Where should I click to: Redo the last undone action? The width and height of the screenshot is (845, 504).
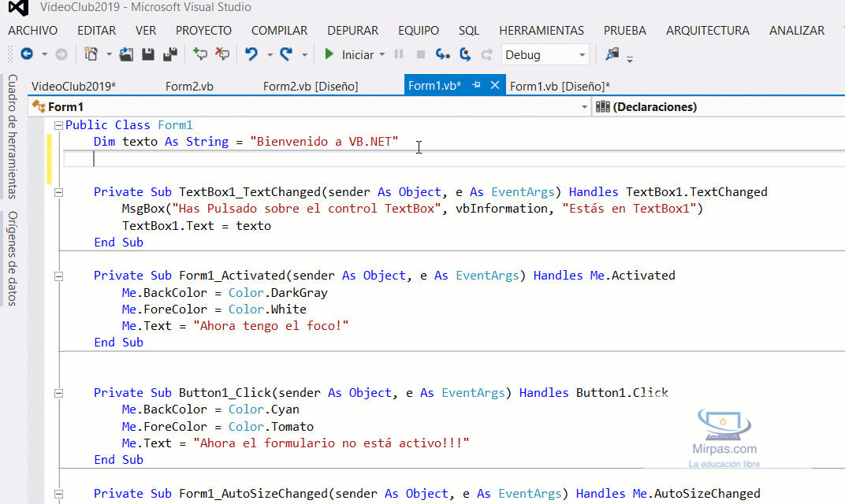(x=286, y=54)
